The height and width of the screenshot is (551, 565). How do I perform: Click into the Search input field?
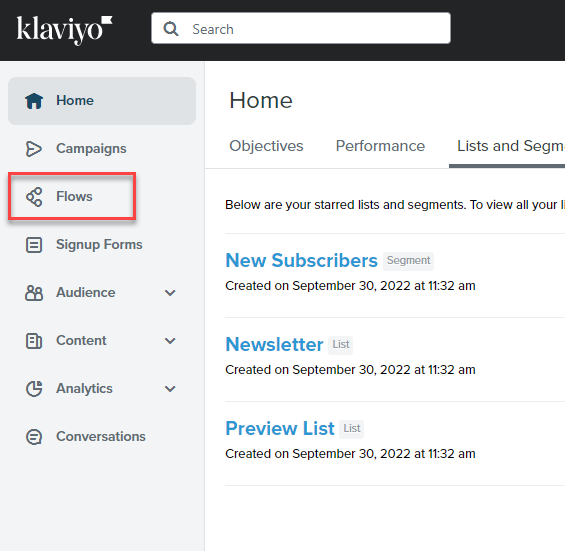[x=301, y=28]
